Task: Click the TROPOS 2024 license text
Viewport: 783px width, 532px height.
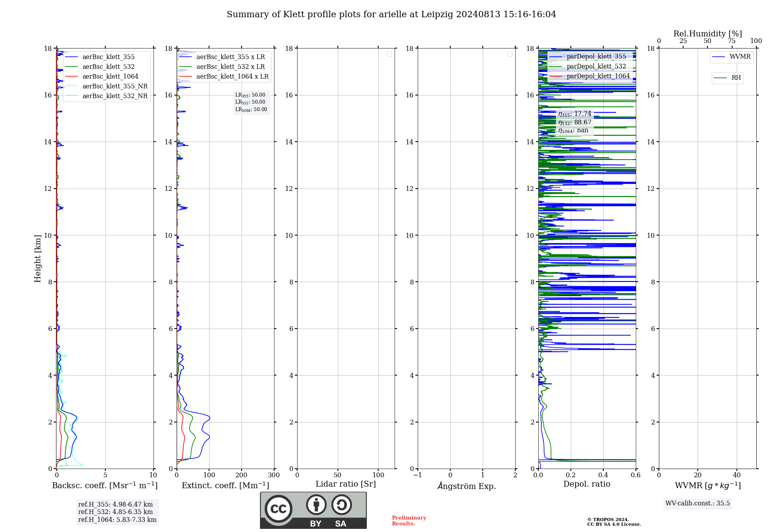Action: 614,522
